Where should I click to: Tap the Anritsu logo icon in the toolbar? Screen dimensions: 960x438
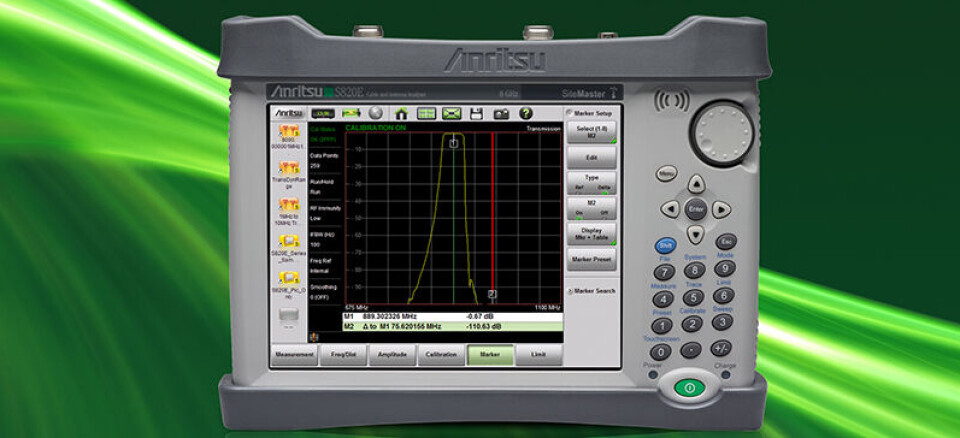288,113
